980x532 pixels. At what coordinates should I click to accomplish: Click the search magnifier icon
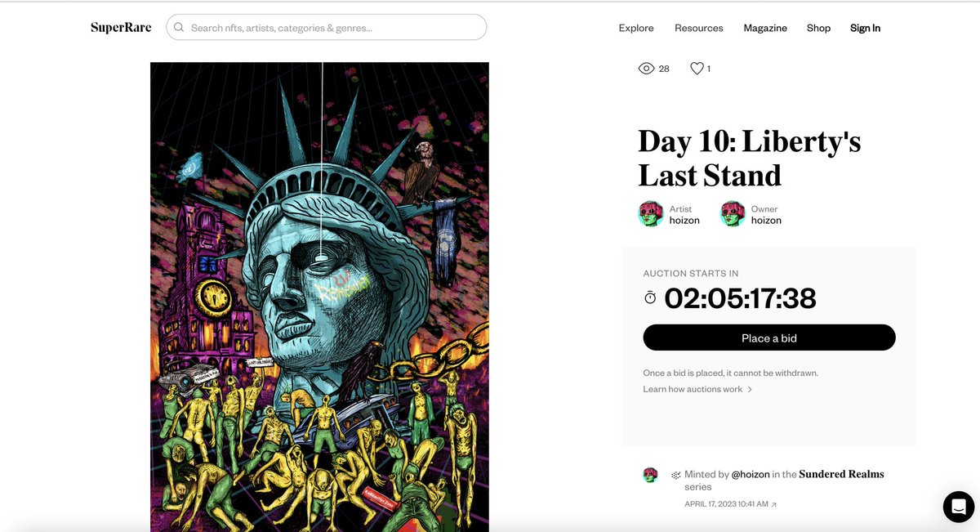(179, 27)
